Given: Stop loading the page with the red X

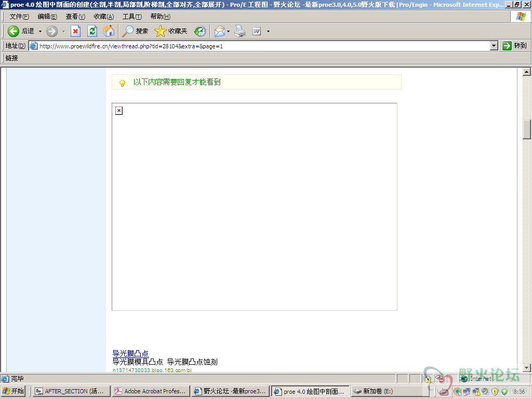Looking at the screenshot, I should [75, 31].
